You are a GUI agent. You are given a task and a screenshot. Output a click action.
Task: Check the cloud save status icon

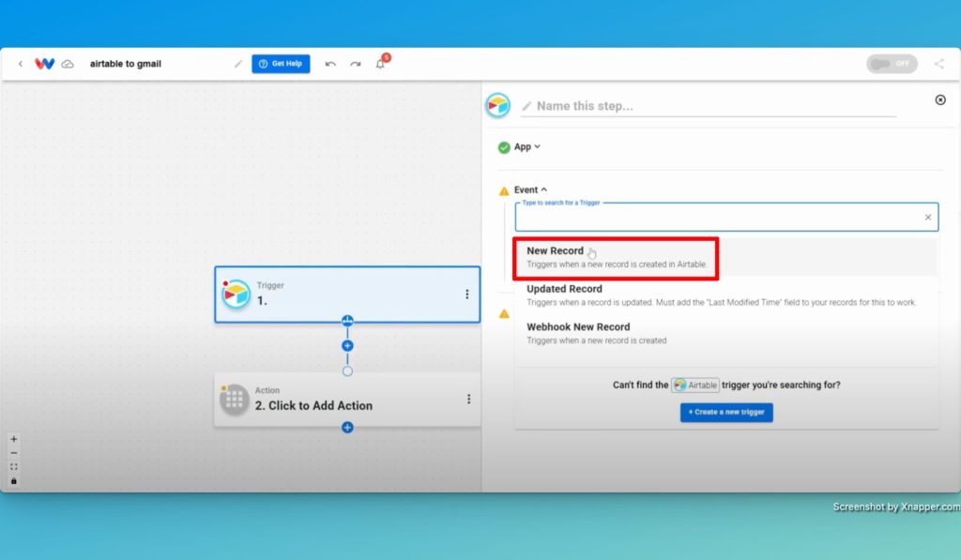pyautogui.click(x=68, y=64)
